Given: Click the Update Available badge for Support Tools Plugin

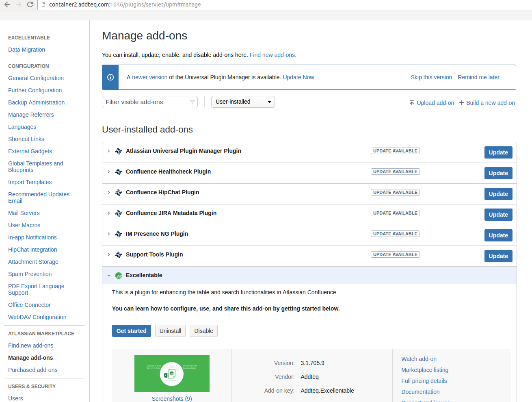Looking at the screenshot, I should point(395,254).
